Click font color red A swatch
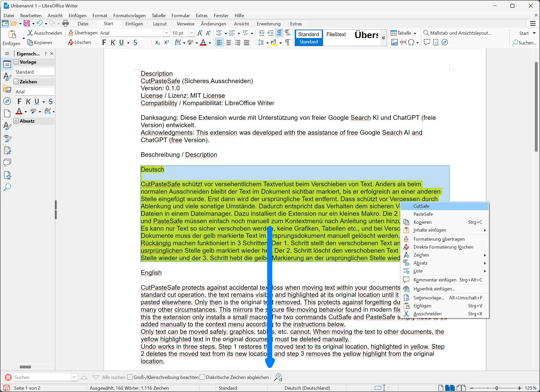Screen dimensions: 540x392 click(x=203, y=42)
